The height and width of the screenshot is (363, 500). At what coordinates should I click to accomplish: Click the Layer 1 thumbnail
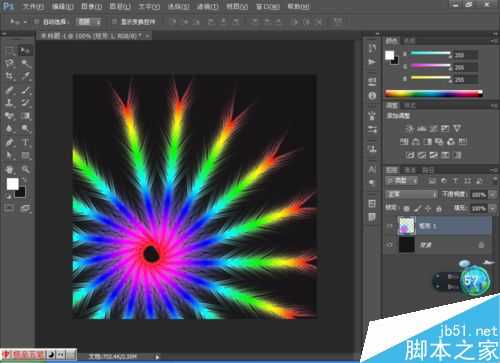click(407, 226)
